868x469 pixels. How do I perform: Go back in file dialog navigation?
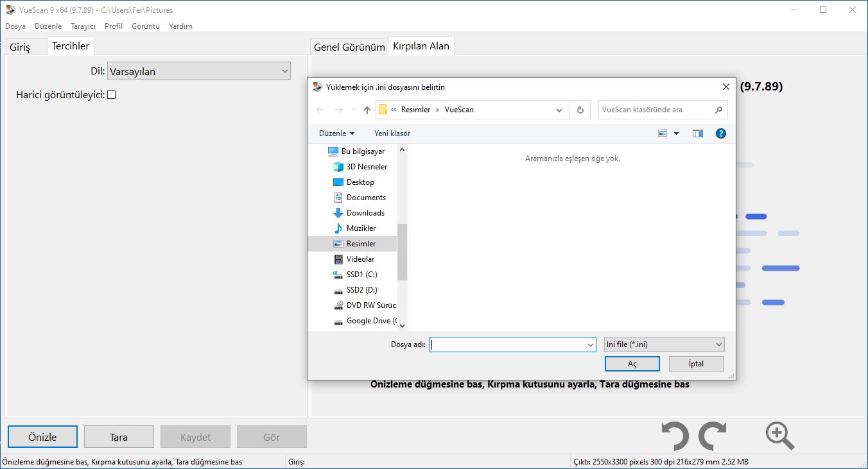(x=320, y=110)
